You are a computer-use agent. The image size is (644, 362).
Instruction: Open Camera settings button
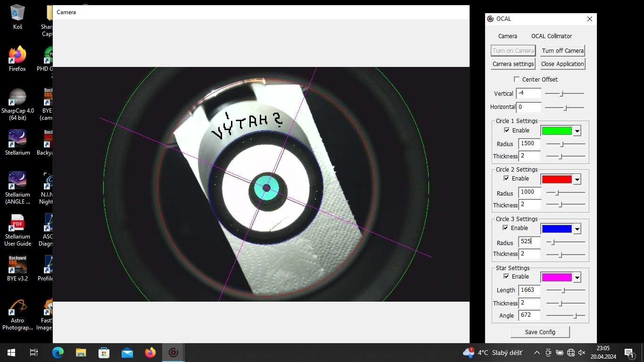pyautogui.click(x=513, y=64)
